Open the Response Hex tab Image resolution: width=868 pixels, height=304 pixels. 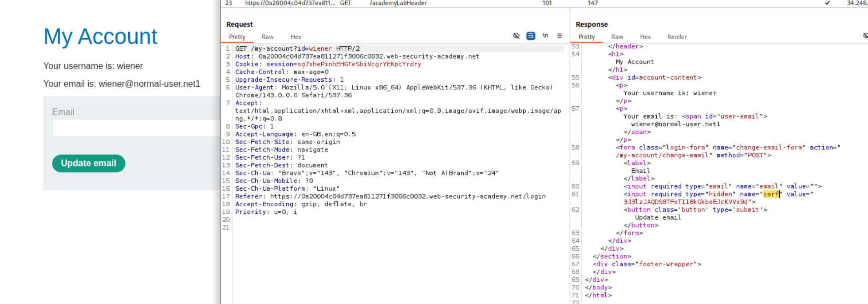point(645,37)
